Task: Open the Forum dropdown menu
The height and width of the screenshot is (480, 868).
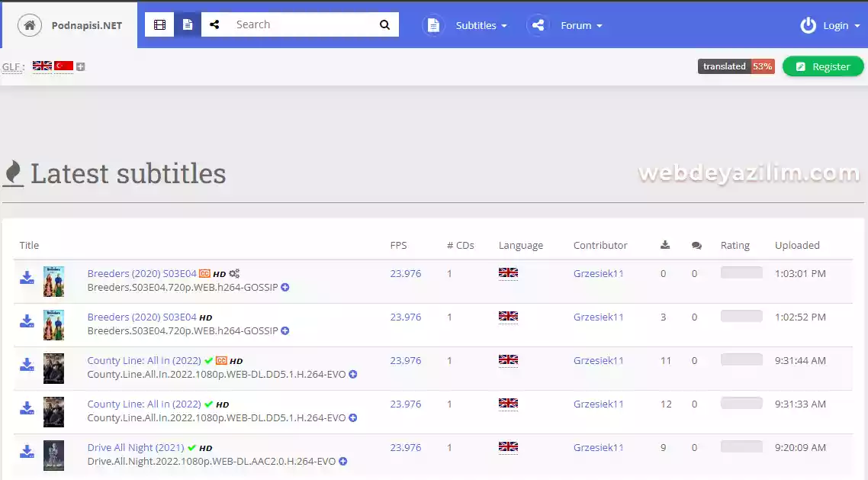Action: pos(581,25)
